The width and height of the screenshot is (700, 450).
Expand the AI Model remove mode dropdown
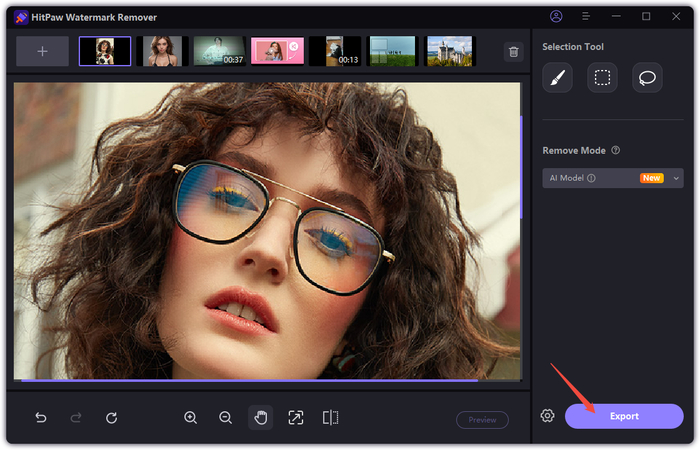[676, 178]
